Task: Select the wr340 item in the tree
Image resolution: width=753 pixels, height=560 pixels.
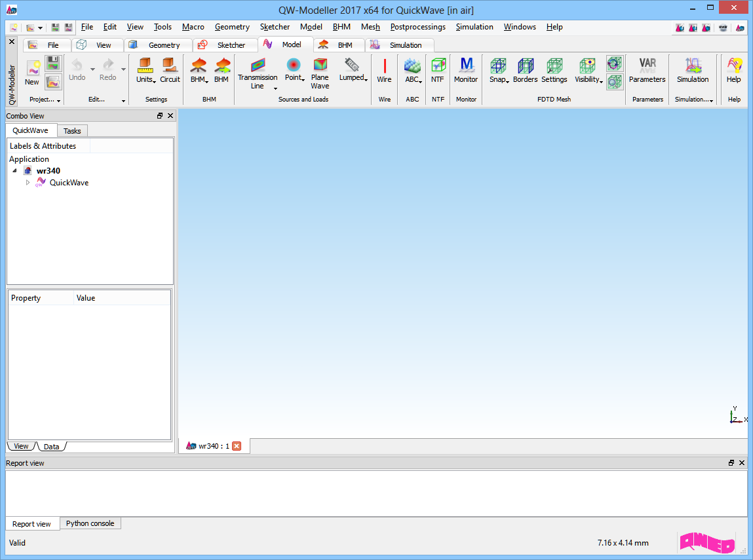Action: click(48, 170)
